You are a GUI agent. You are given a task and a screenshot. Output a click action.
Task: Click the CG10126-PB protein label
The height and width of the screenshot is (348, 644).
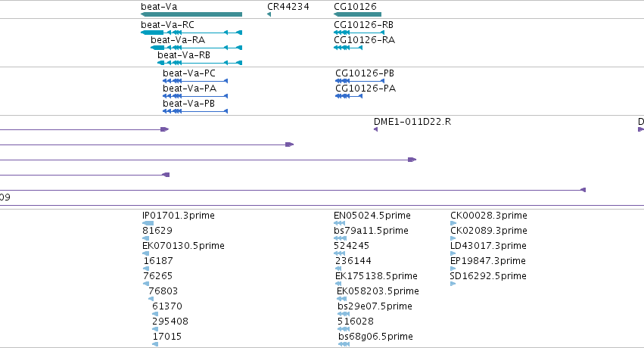pos(365,73)
